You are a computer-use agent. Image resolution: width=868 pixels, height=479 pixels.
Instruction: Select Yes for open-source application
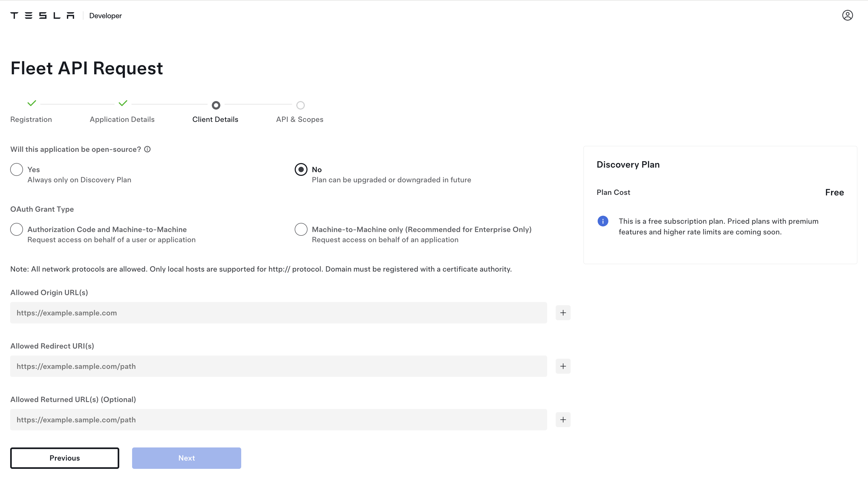[17, 169]
